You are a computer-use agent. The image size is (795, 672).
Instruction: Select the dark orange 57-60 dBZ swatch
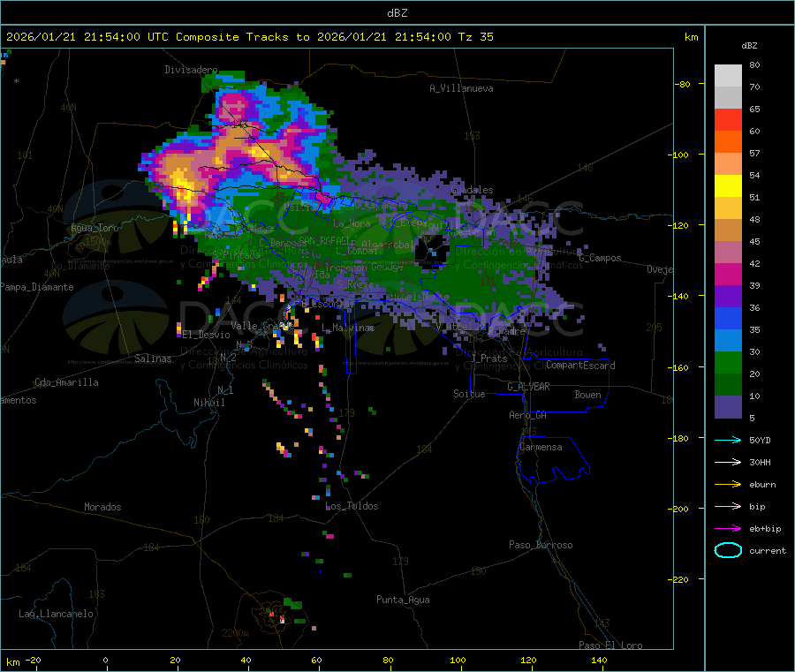tap(728, 142)
